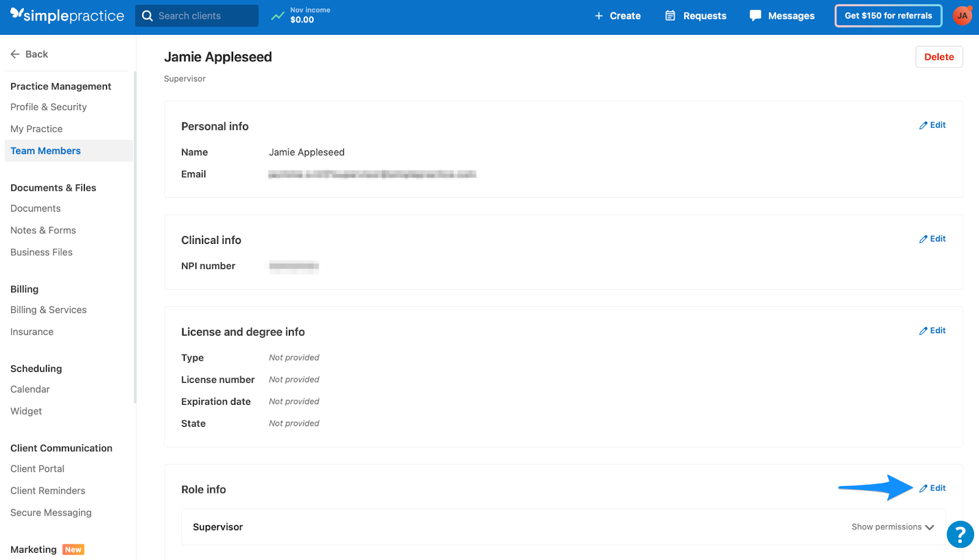Click the back arrow above Practice Management
Image resolution: width=979 pixels, height=560 pixels.
[x=15, y=54]
